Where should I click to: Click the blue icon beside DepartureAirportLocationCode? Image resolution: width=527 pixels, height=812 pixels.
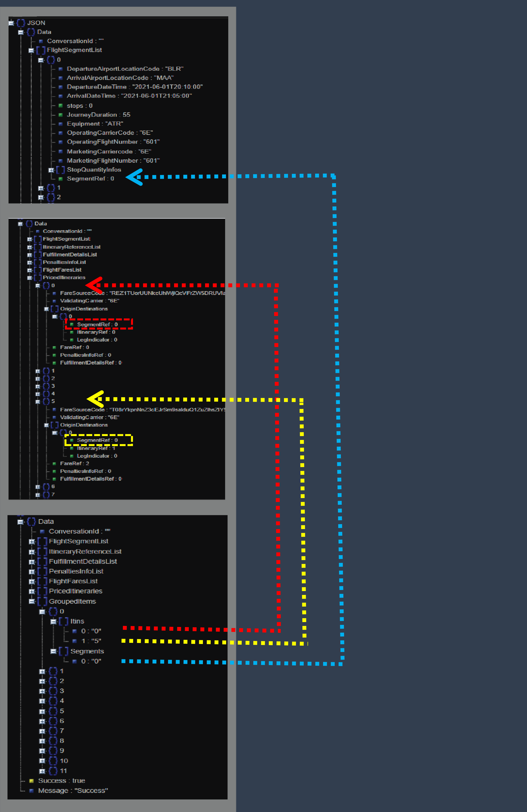60,69
